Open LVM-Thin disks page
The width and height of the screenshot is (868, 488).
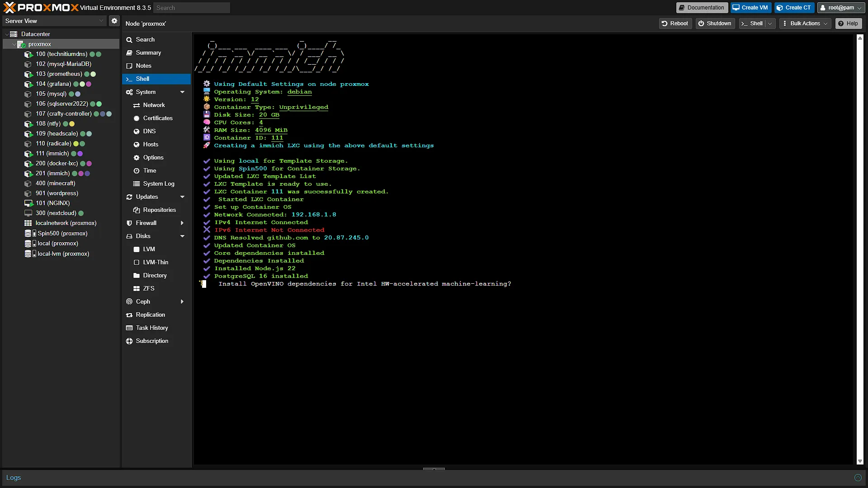click(x=156, y=263)
